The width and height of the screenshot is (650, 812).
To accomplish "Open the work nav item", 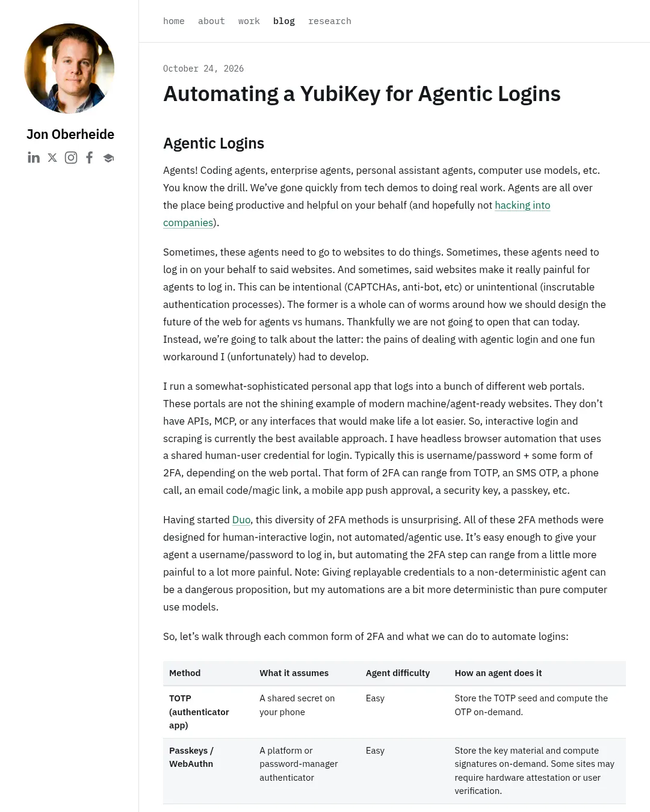I will [x=249, y=21].
